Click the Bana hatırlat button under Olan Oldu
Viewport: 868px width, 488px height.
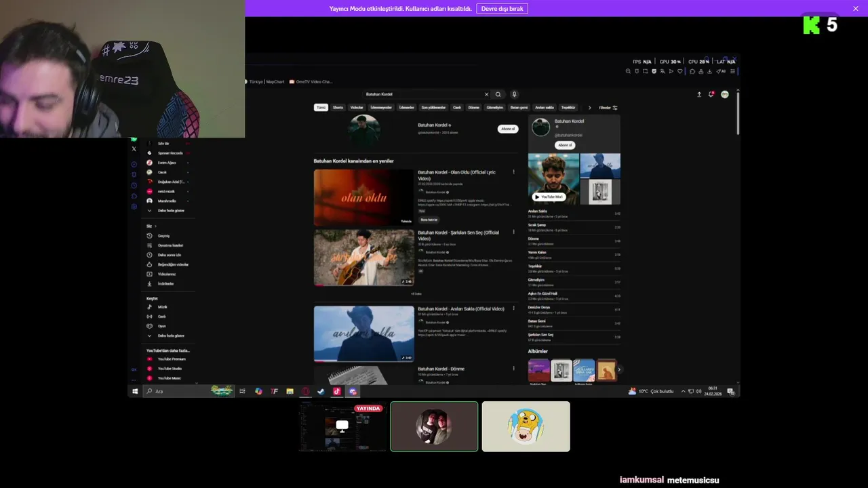pyautogui.click(x=429, y=220)
